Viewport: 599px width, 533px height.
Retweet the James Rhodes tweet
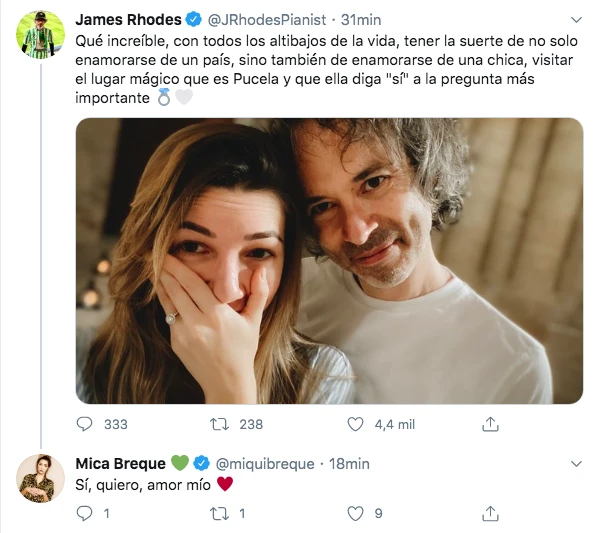click(x=219, y=424)
